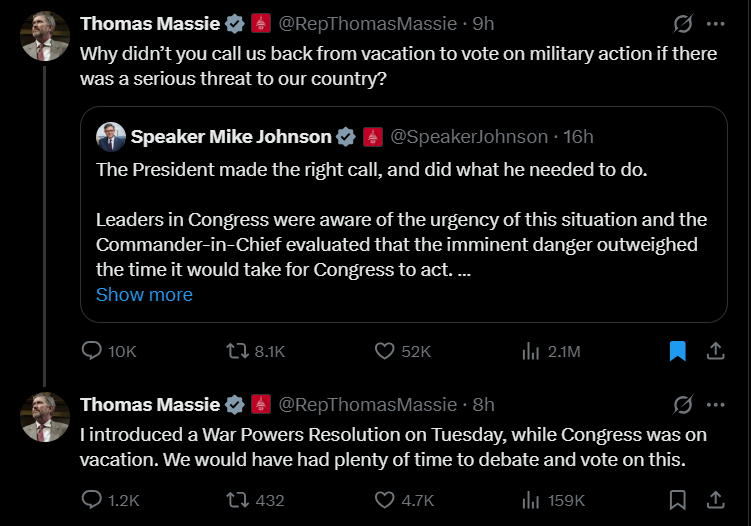Share the first tweet via share icon
This screenshot has width=751, height=526.
[x=716, y=351]
